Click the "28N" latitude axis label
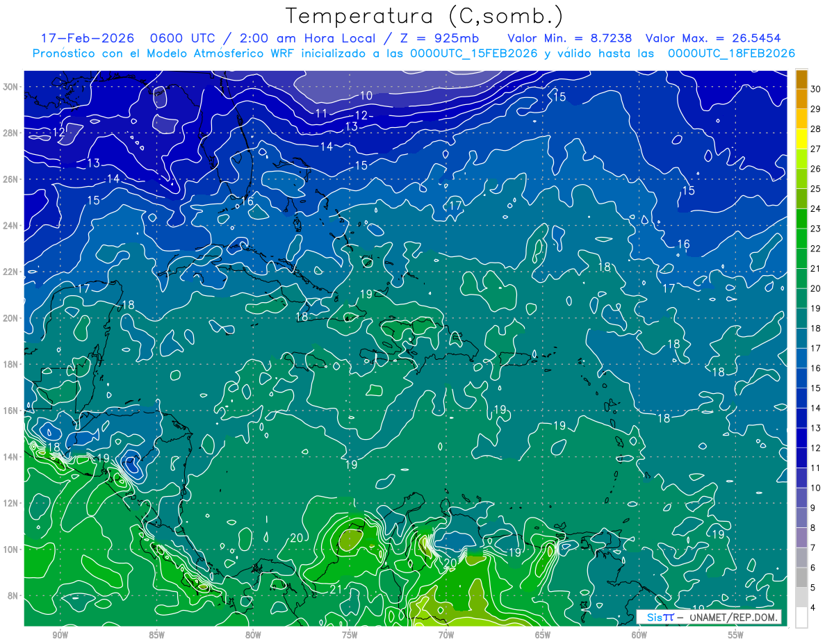This screenshot has height=644, width=834. pos(10,133)
